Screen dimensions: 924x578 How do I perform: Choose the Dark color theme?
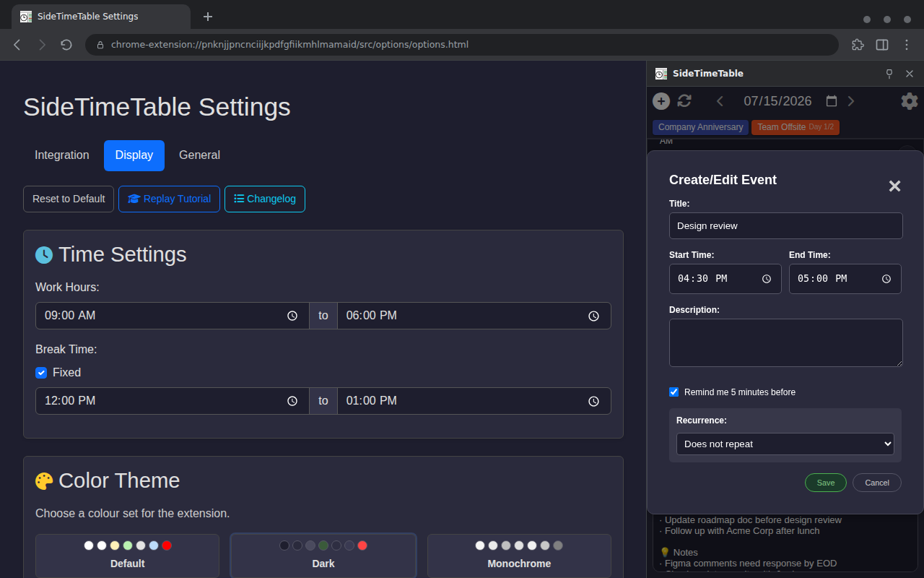tap(323, 556)
